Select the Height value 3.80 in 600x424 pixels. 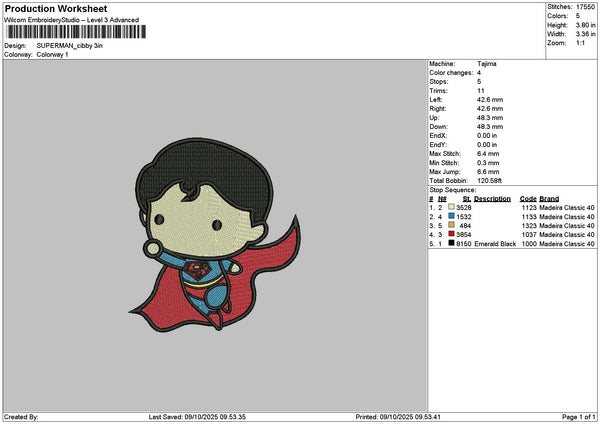pyautogui.click(x=585, y=25)
